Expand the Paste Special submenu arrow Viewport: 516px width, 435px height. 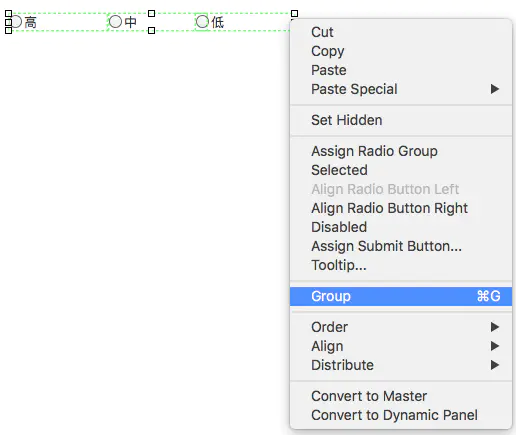(495, 89)
